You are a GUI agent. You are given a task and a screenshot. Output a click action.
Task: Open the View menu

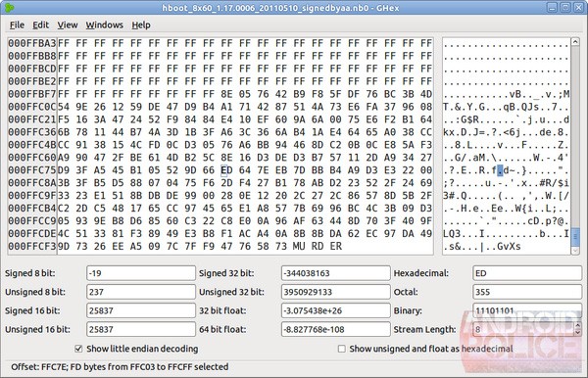(x=68, y=25)
